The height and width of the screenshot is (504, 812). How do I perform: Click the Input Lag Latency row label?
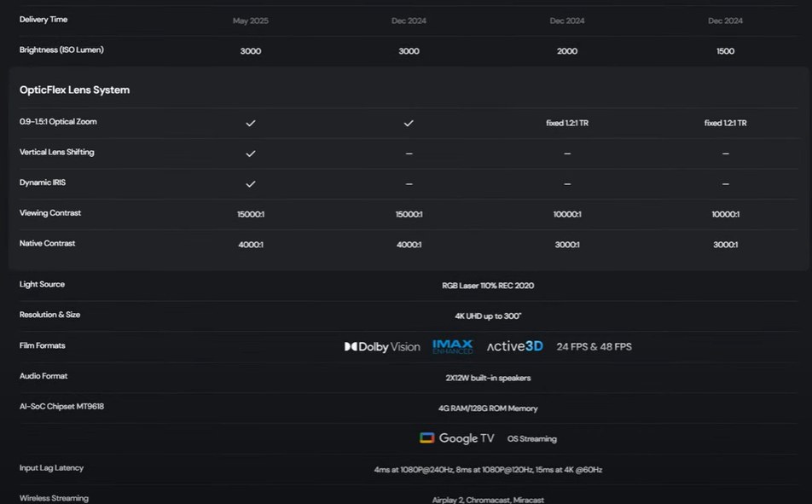point(51,468)
